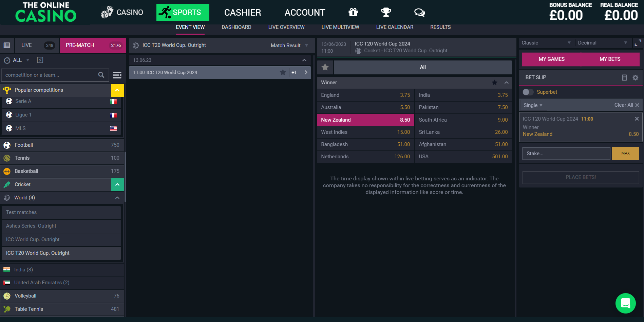Select Volleyball sport in sidebar
This screenshot has width=644, height=322.
62,296
